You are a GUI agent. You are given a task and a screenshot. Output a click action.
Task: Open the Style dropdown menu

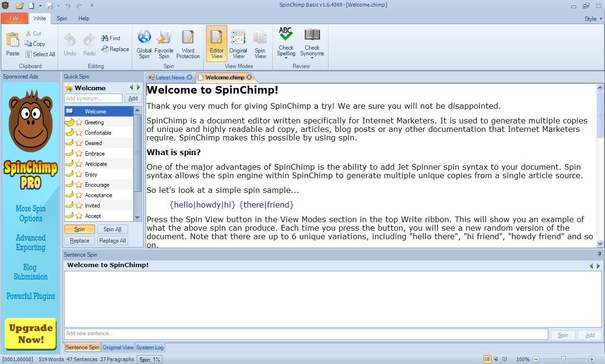pos(593,19)
